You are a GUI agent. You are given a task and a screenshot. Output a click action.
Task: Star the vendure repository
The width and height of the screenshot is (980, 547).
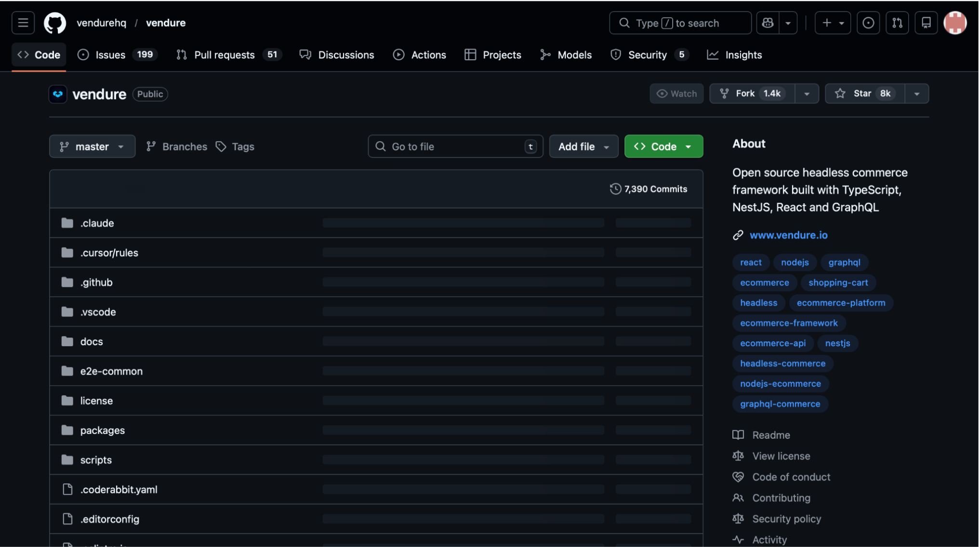[863, 93]
